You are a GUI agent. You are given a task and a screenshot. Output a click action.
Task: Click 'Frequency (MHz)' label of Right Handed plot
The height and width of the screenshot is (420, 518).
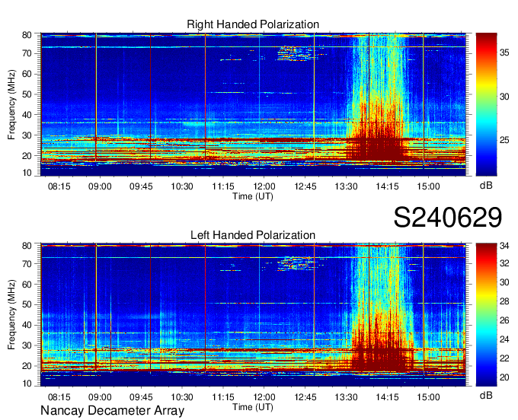pyautogui.click(x=11, y=104)
